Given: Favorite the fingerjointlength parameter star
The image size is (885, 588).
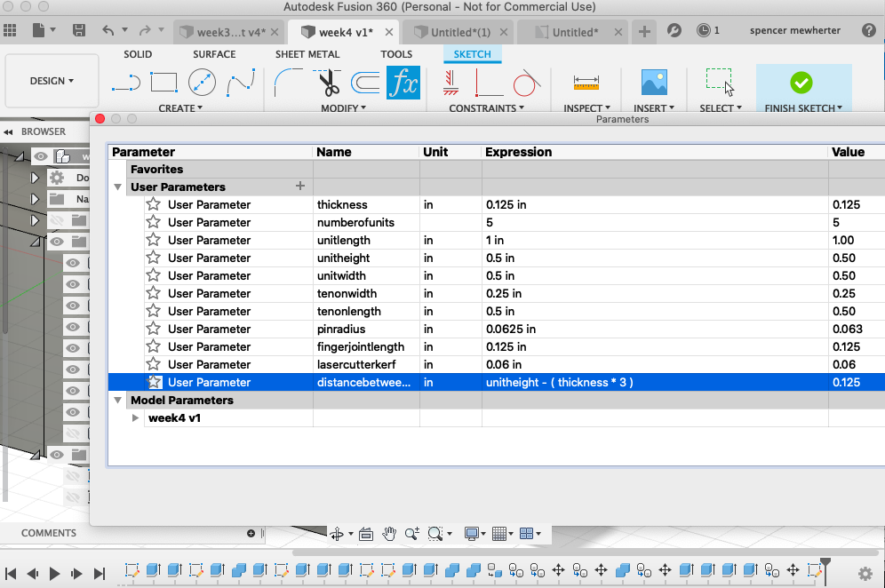Looking at the screenshot, I should click(154, 346).
